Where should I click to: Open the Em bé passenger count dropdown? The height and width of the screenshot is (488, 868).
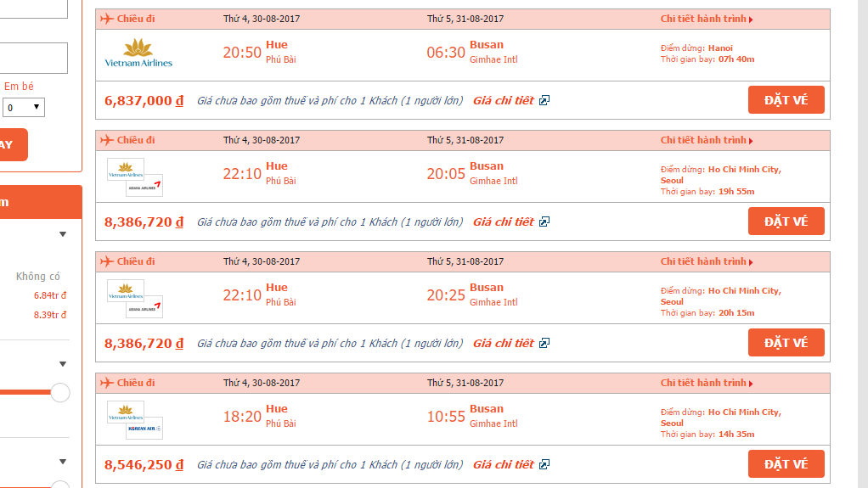click(23, 107)
